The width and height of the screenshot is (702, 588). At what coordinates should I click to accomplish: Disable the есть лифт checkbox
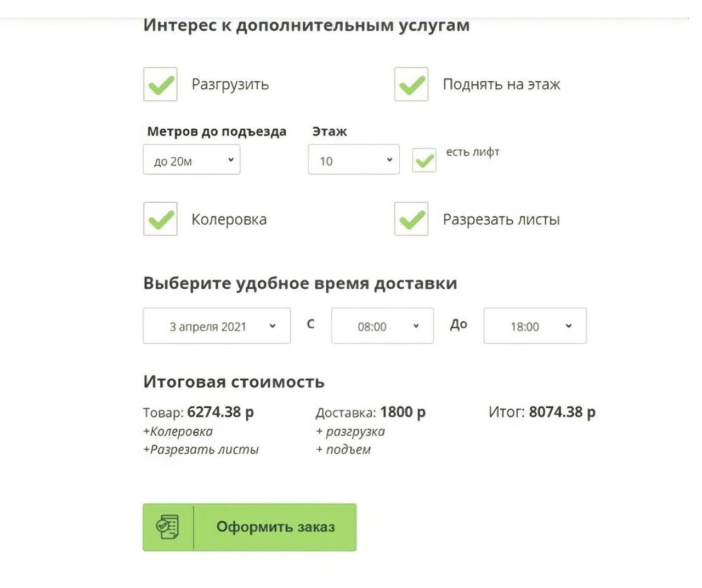pyautogui.click(x=424, y=160)
